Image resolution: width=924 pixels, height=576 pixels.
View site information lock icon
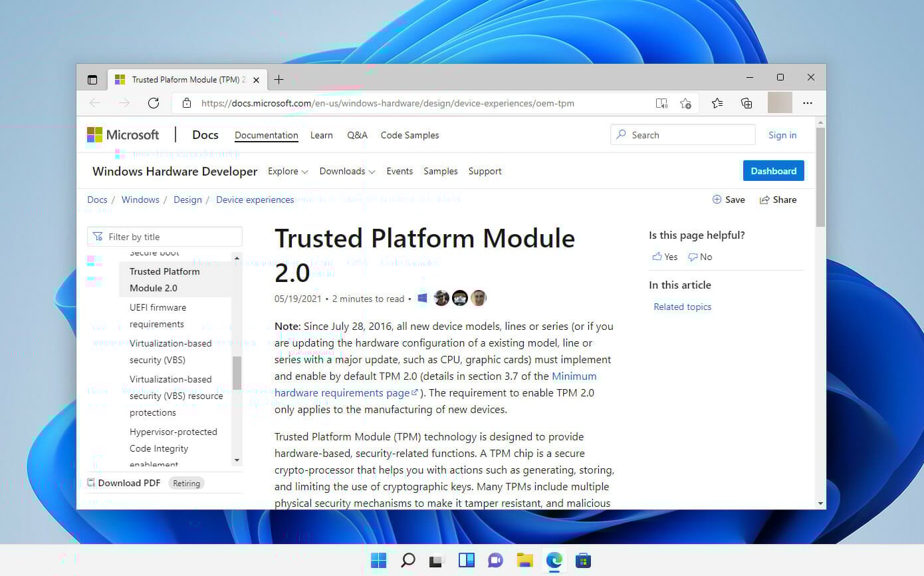(x=187, y=103)
